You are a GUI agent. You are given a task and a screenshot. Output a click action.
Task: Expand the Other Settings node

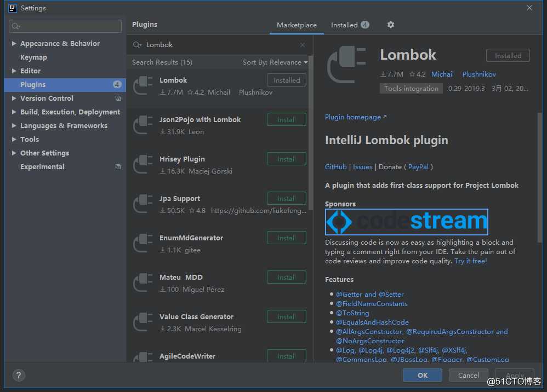(x=14, y=153)
